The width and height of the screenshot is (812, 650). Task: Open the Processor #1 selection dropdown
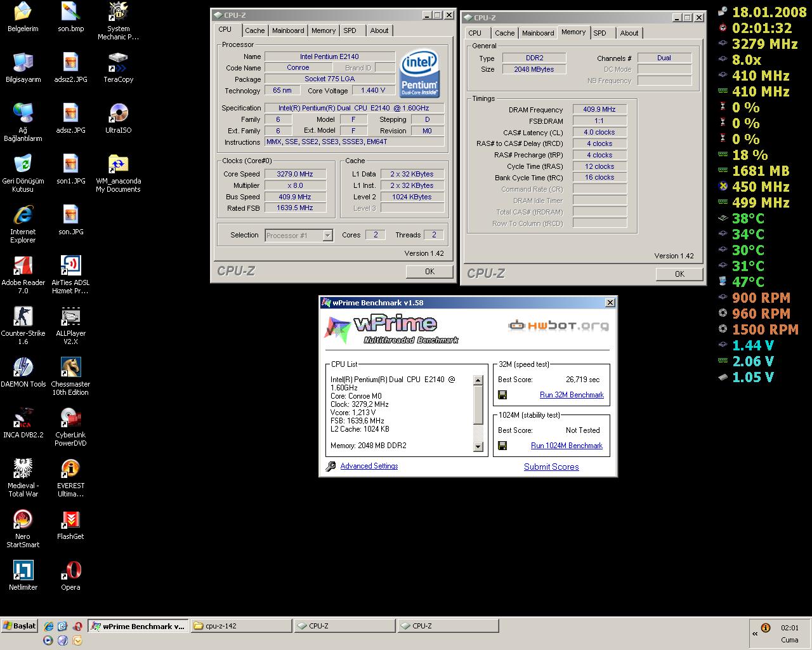point(299,235)
